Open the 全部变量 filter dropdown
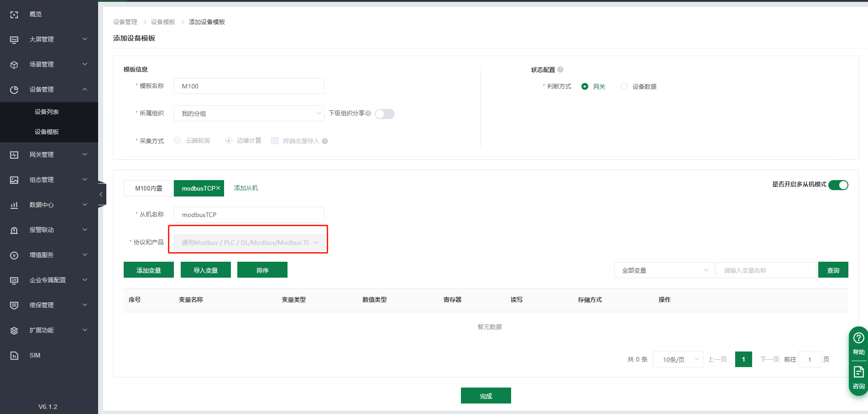The image size is (868, 414). tap(664, 270)
